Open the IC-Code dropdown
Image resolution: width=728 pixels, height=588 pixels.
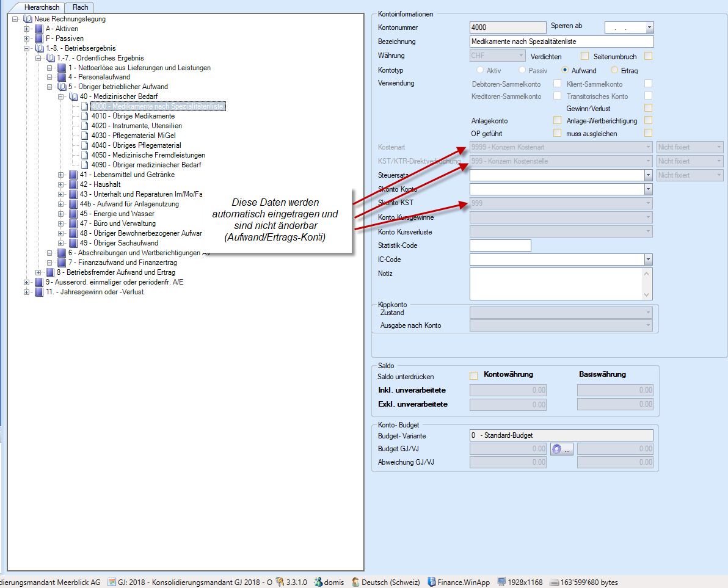click(x=649, y=260)
